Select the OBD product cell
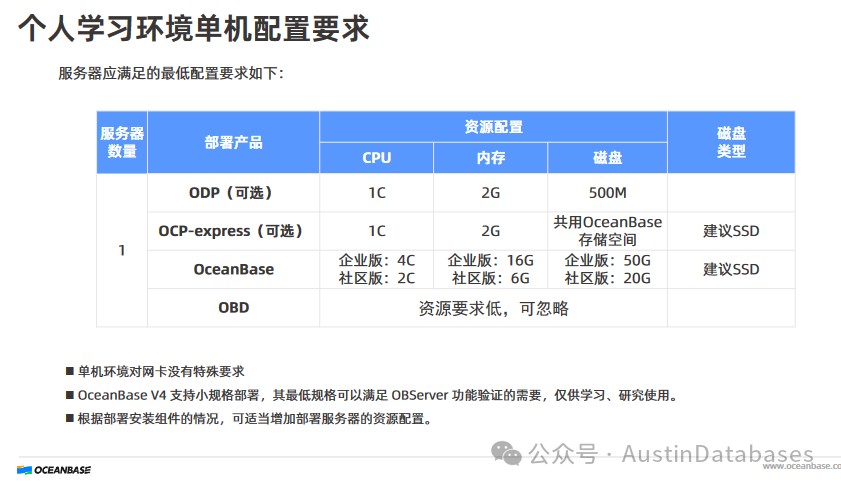 pyautogui.click(x=233, y=308)
